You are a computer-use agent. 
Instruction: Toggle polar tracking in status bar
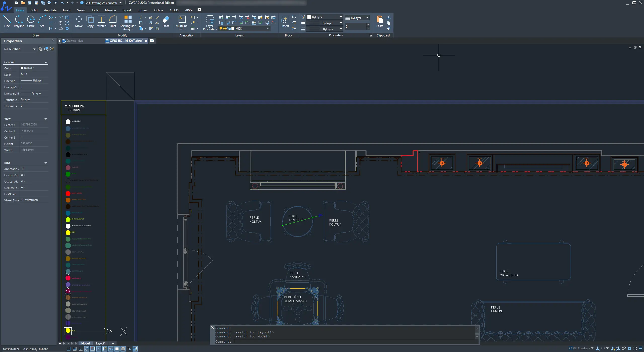(87, 349)
